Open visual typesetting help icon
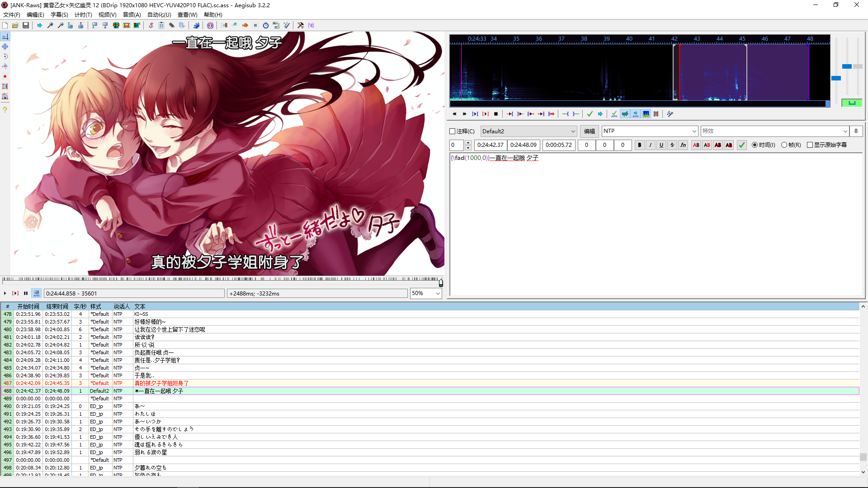868x488 pixels. [5, 110]
